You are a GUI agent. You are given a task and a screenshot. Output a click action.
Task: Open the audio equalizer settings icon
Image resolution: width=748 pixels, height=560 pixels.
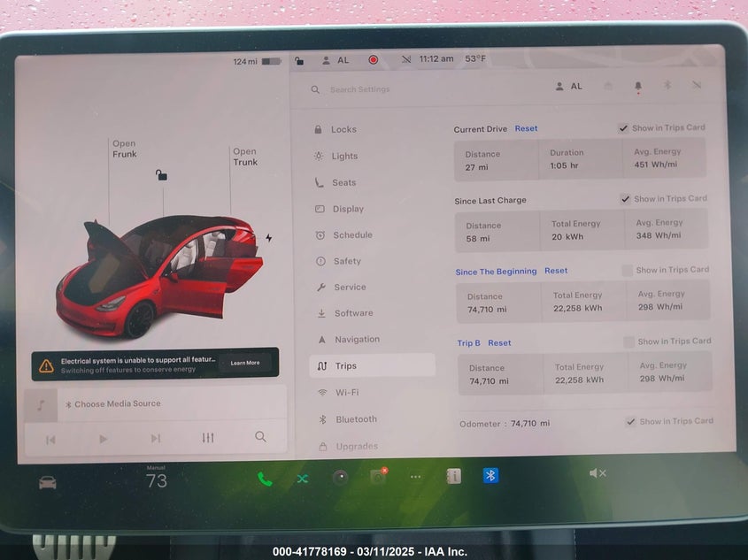[x=208, y=438]
